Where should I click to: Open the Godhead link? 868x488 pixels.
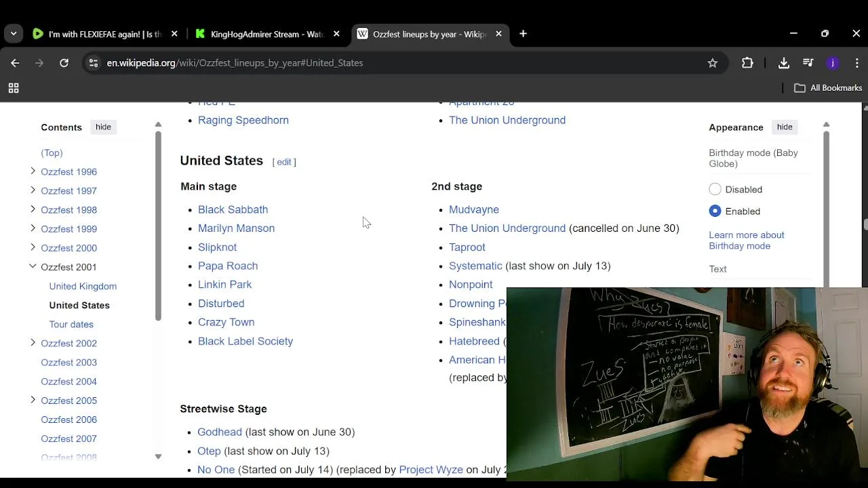(220, 432)
